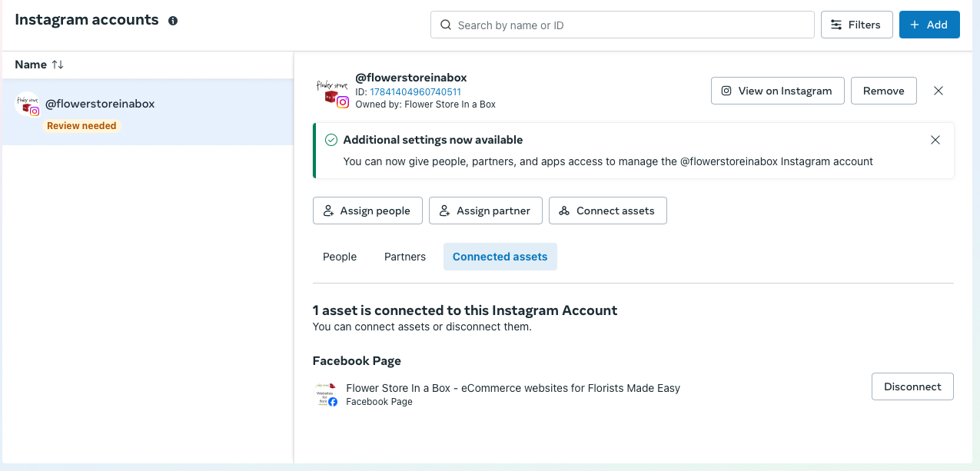Switch to the Partners tab
Viewport: 980px width, 471px height.
(x=405, y=257)
